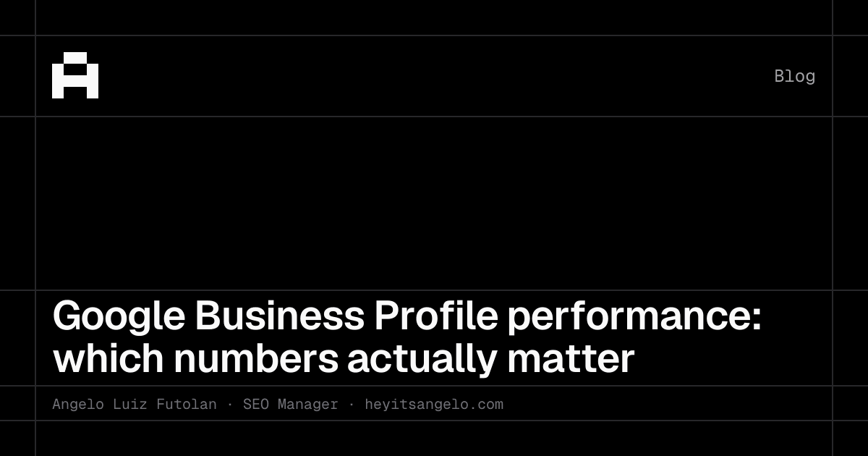Click the dot separator after Futolan
Viewport: 868px width, 456px height.
tap(230, 405)
